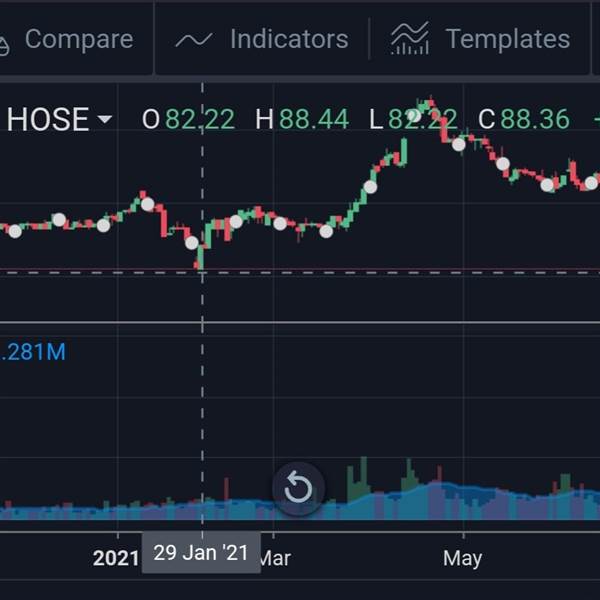Screen dimensions: 600x600
Task: Click the open price value 82.22
Action: (x=200, y=119)
